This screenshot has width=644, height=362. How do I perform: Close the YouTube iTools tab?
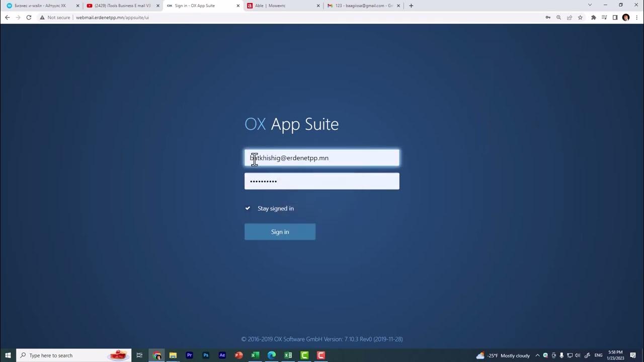pos(157,6)
